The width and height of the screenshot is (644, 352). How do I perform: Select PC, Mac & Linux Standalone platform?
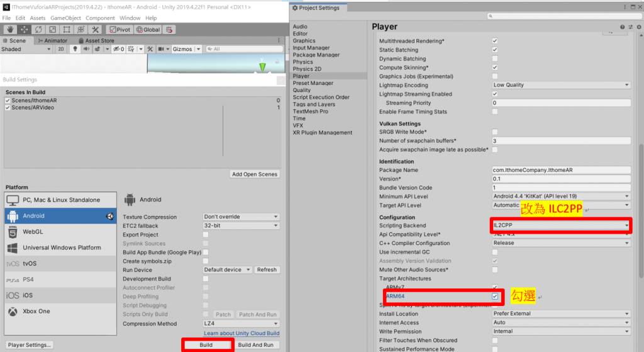[61, 200]
